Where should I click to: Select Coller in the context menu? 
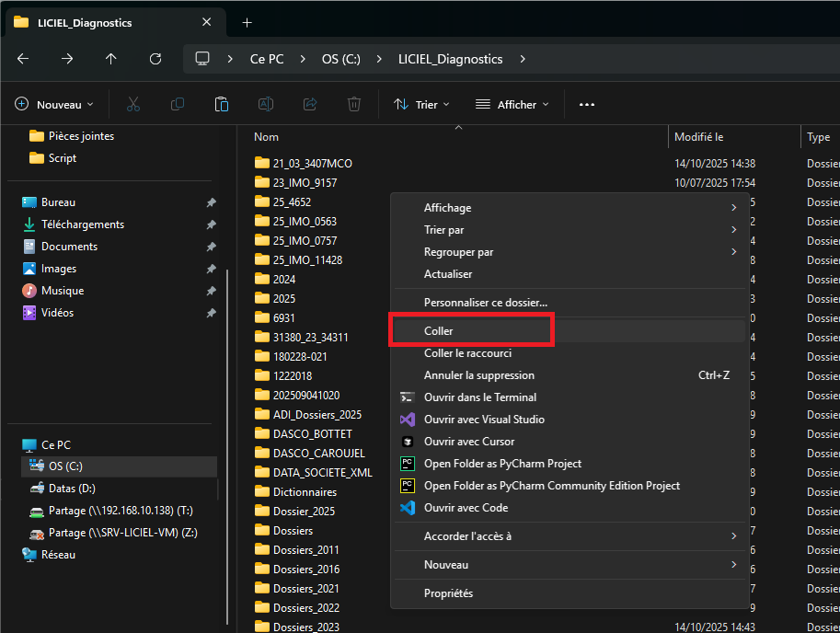click(439, 331)
